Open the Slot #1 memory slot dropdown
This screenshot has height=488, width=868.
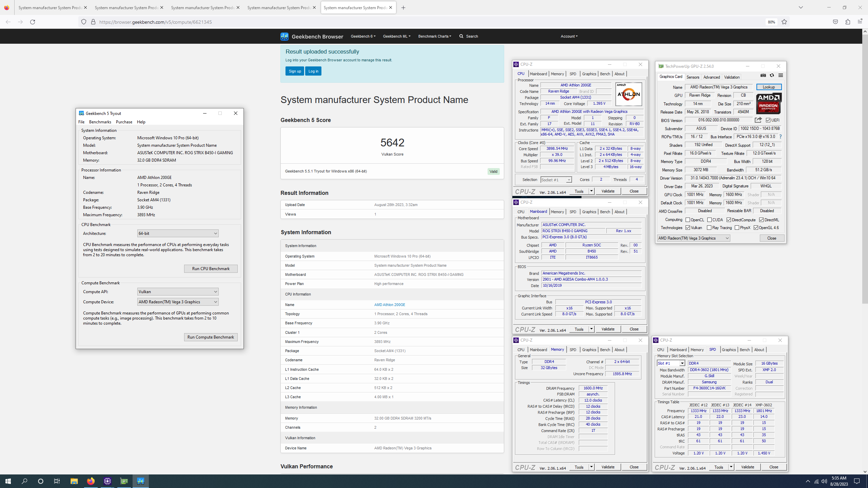(671, 363)
